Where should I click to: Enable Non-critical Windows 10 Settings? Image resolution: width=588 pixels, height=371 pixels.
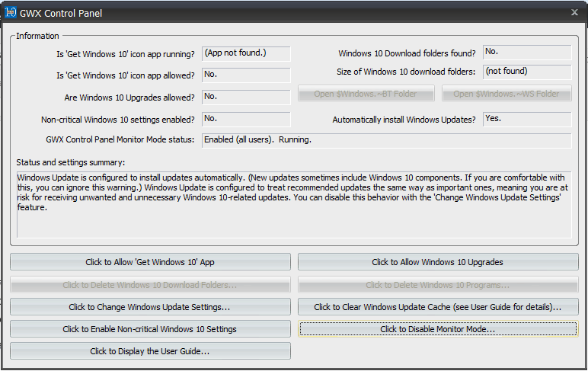(150, 329)
